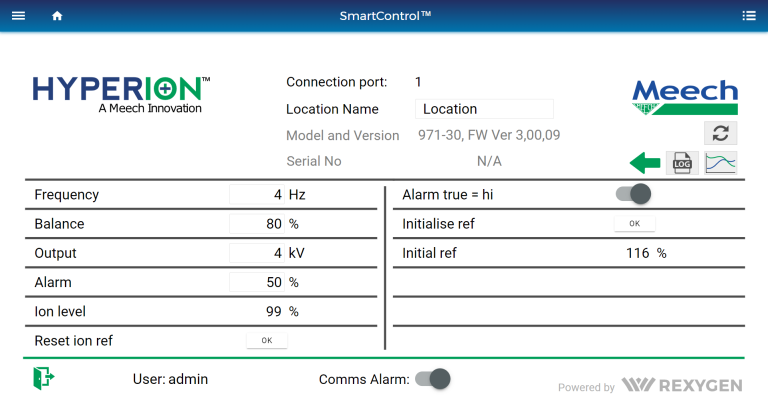Image resolution: width=768 pixels, height=404 pixels.
Task: Select the Alarm percentage field
Action: [x=257, y=282]
